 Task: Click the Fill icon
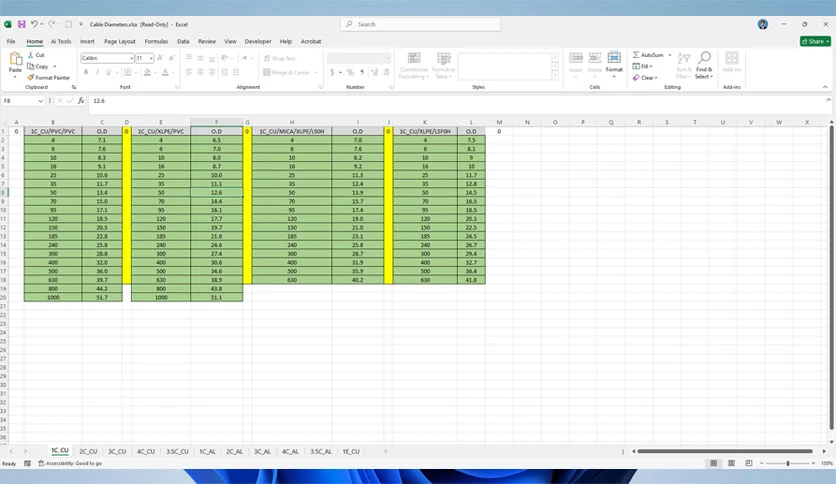point(636,66)
